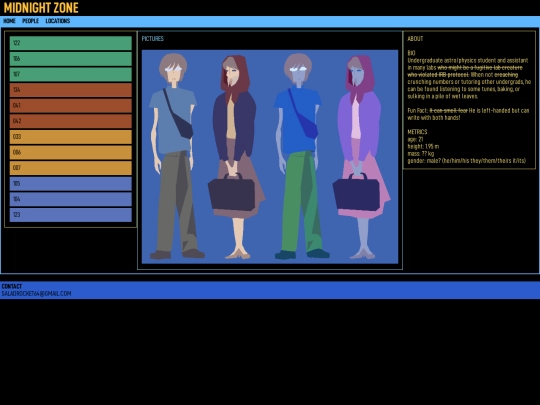Select the orange 033 entry
This screenshot has height=405, width=540.
click(x=71, y=137)
